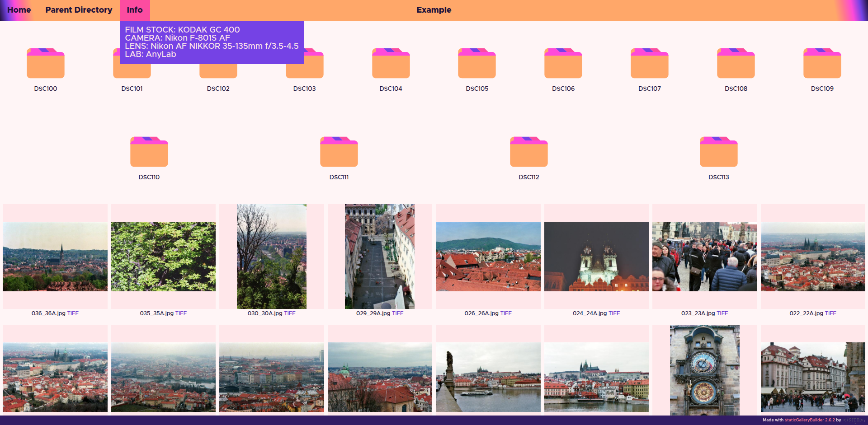This screenshot has height=425, width=868.
Task: Open the crowd photo 023_23A.jpg
Action: (704, 257)
